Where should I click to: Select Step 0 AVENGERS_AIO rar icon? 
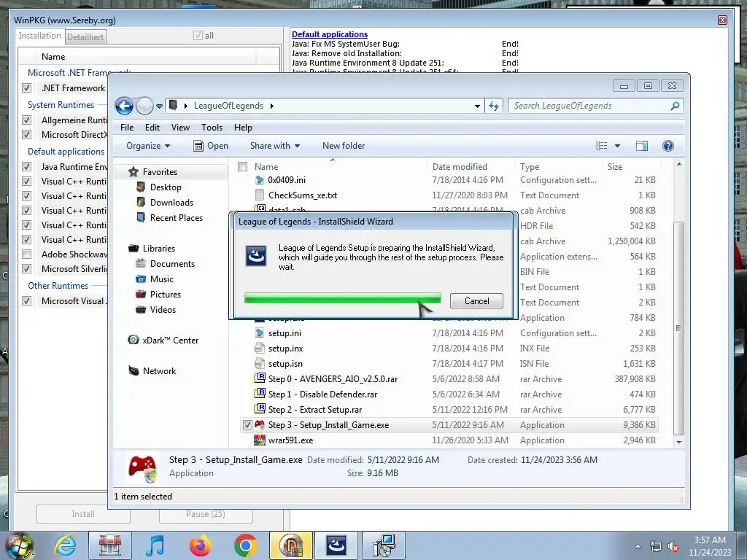[260, 378]
